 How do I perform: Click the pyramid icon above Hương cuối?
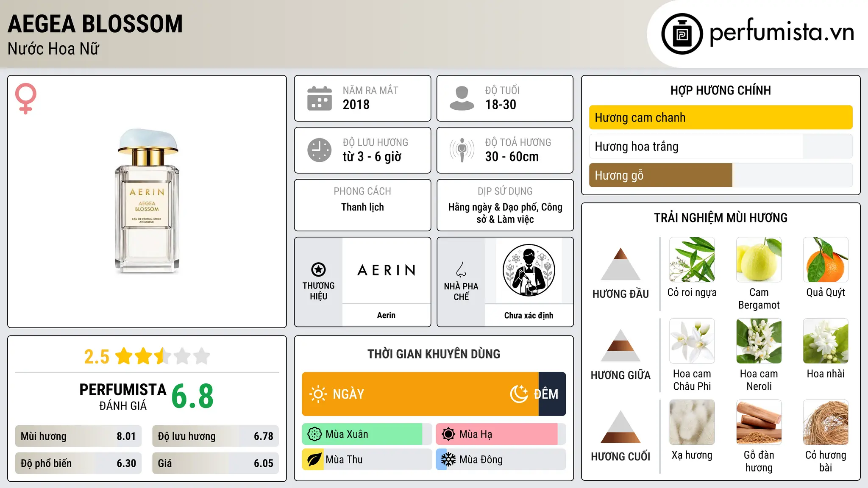(x=620, y=427)
